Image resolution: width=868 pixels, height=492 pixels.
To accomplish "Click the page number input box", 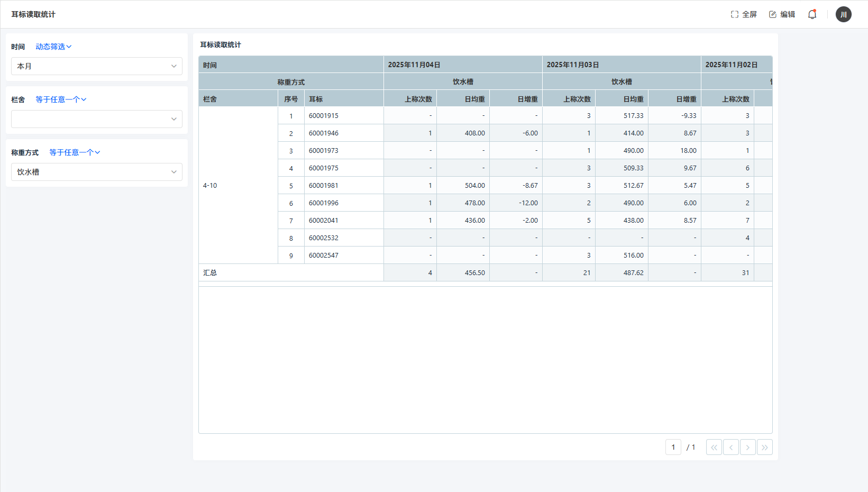I will [x=673, y=448].
